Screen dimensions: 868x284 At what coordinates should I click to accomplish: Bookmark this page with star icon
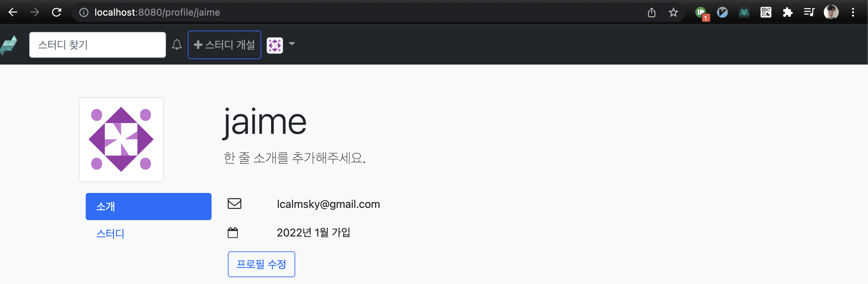[x=673, y=13]
